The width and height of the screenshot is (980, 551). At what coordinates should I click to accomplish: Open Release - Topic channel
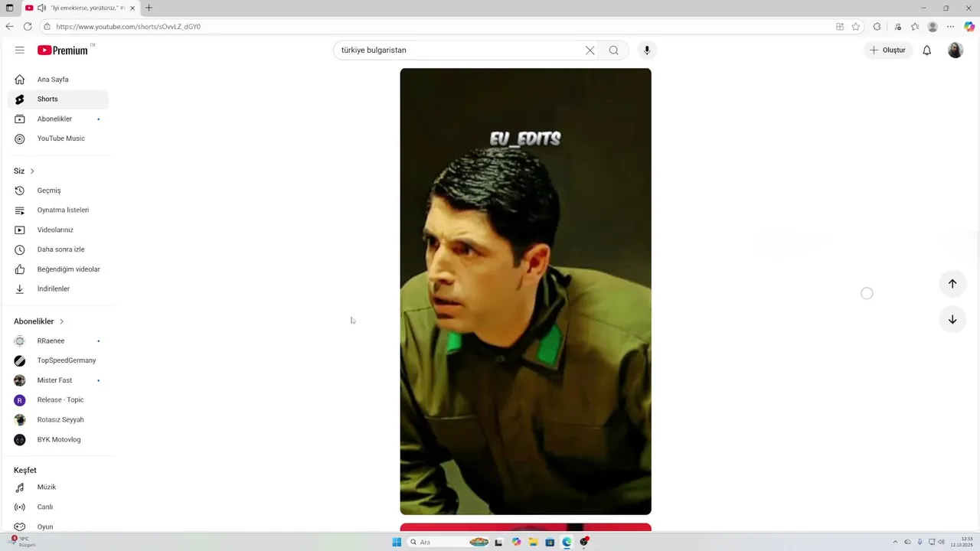pyautogui.click(x=58, y=400)
